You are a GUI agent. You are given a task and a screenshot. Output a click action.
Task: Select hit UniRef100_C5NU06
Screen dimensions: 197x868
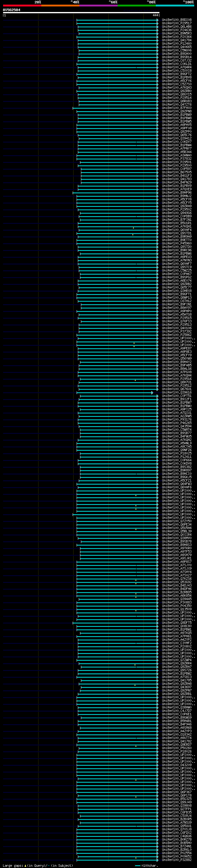point(176,50)
